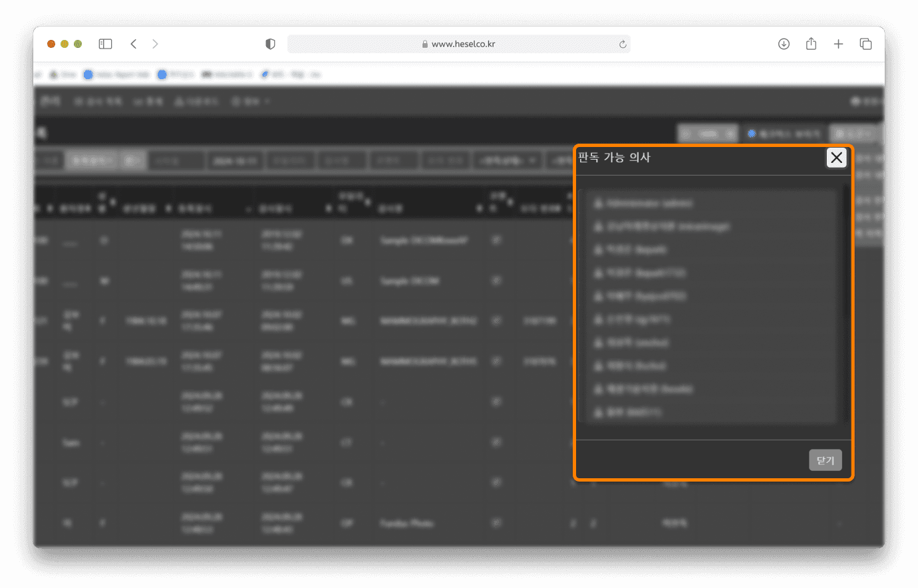918x588 pixels.
Task: Click the www.heselco.kr address field
Action: (459, 44)
